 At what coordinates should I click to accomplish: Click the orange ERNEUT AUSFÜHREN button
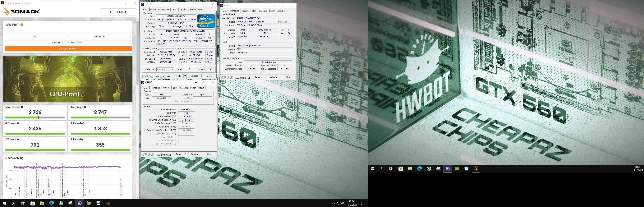(x=68, y=49)
